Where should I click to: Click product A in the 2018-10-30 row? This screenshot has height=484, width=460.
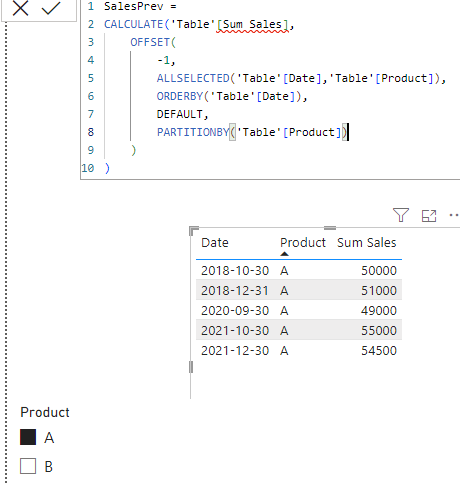tap(284, 271)
